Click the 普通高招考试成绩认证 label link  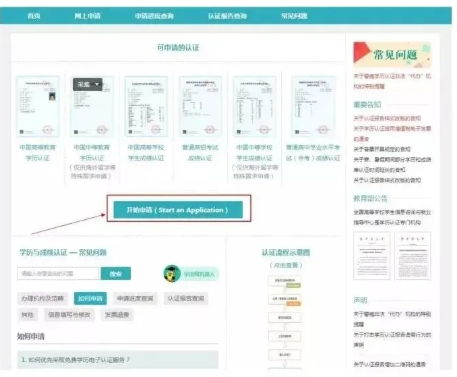(x=200, y=152)
